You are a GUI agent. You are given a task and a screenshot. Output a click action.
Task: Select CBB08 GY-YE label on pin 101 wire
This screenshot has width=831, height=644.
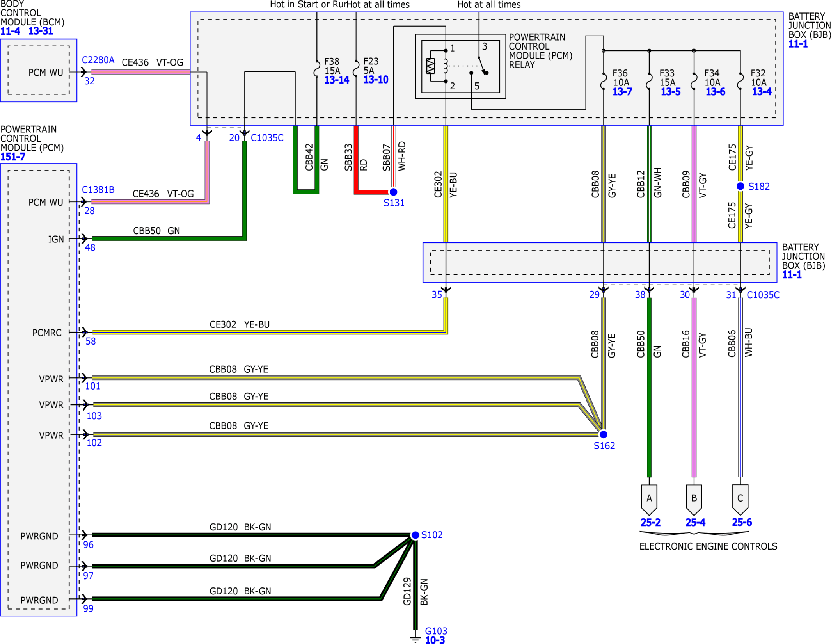pos(239,369)
